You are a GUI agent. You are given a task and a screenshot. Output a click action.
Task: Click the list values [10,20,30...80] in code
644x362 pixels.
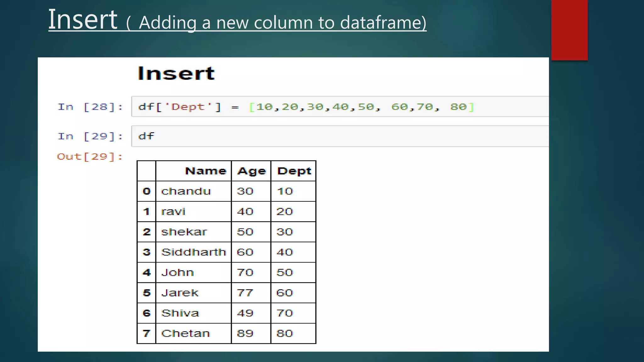361,107
